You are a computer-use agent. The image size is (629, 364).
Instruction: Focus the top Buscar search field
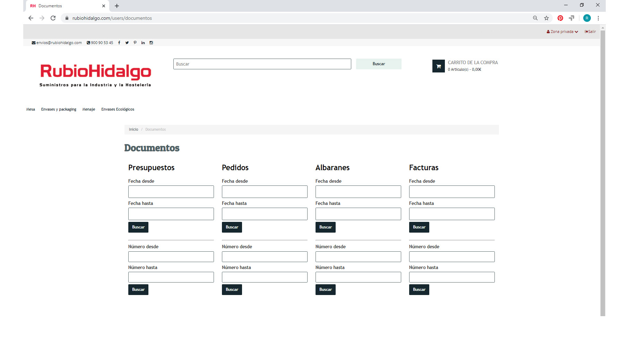262,64
